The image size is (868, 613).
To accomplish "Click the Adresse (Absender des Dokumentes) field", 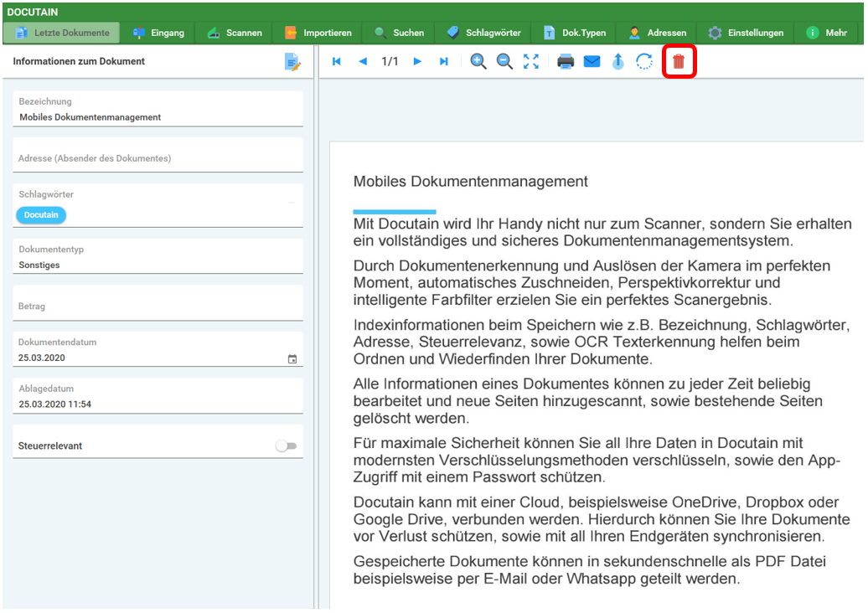I will pos(158,156).
